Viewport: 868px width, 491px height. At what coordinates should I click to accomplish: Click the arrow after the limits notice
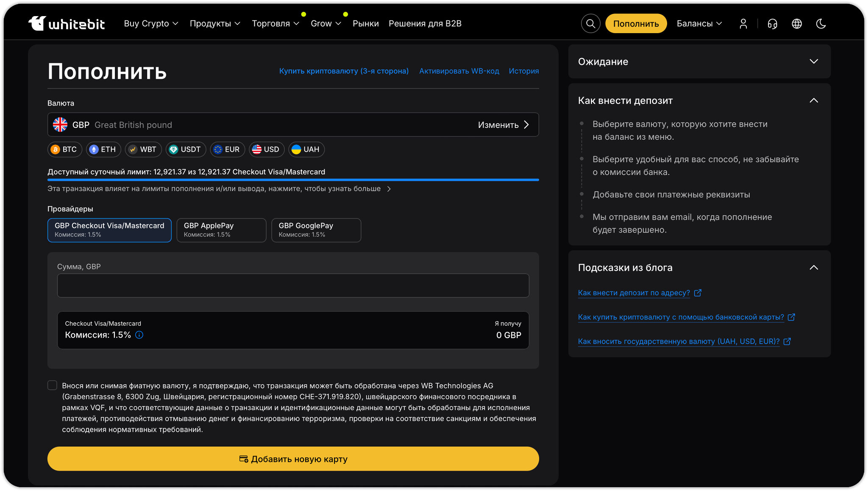(389, 189)
